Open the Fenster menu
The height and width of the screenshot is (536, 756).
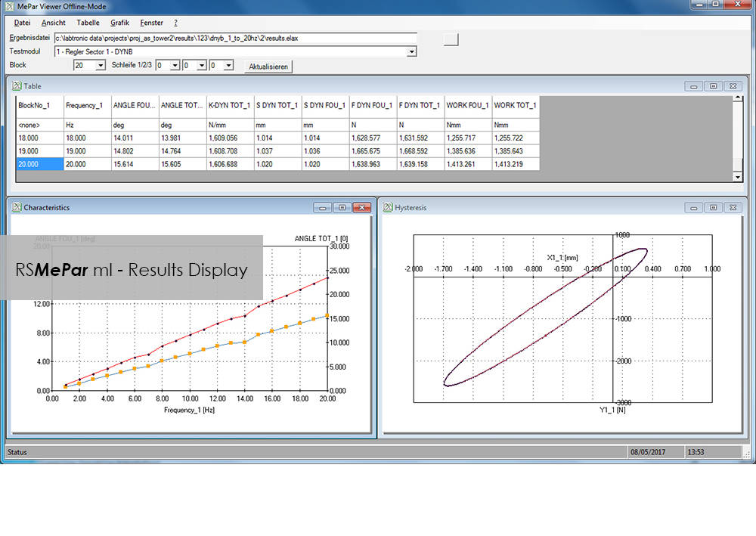[151, 23]
